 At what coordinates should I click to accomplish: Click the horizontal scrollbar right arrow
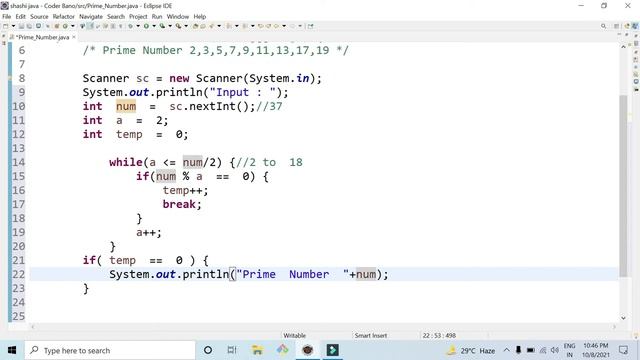click(614, 327)
